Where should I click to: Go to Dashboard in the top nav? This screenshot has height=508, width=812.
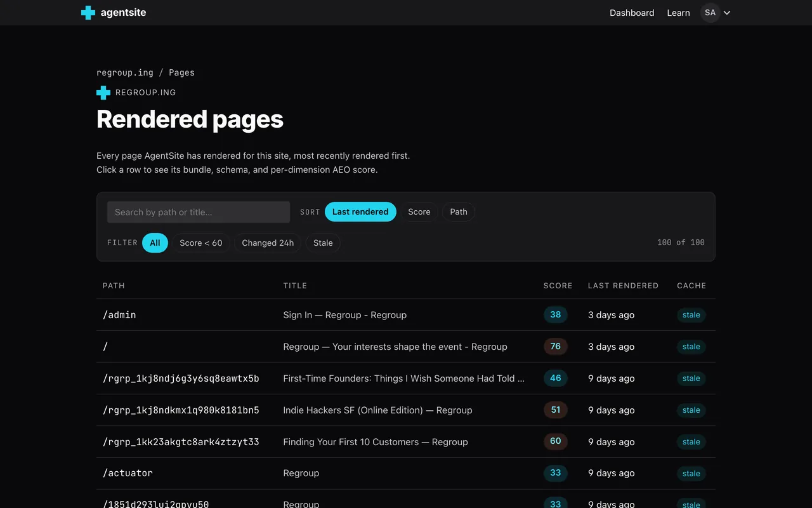click(632, 13)
